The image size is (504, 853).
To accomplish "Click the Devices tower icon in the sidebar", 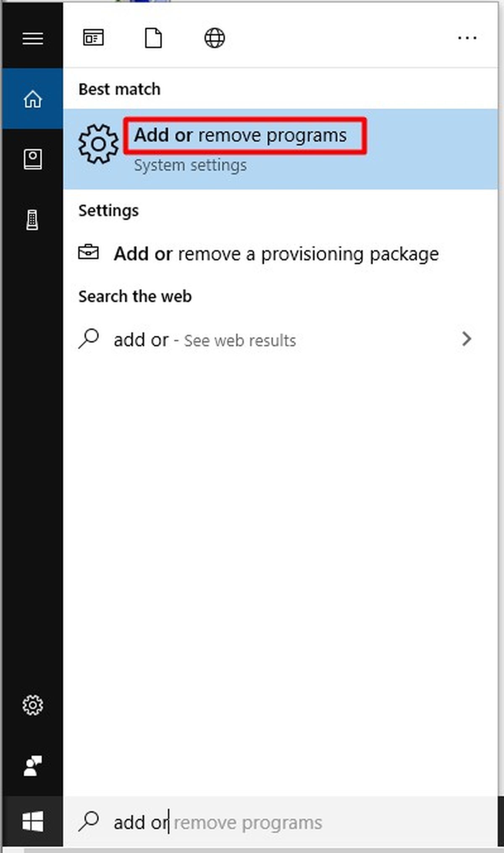I will point(33,220).
